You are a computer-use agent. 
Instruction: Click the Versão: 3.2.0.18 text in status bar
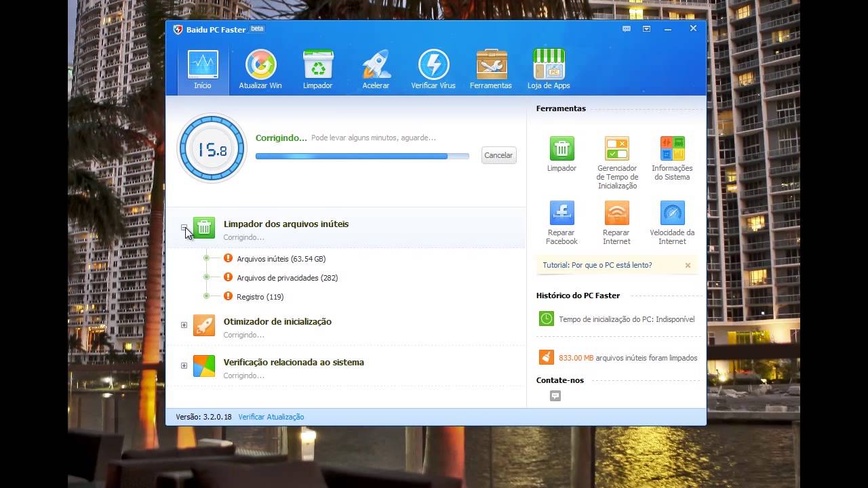pyautogui.click(x=203, y=417)
